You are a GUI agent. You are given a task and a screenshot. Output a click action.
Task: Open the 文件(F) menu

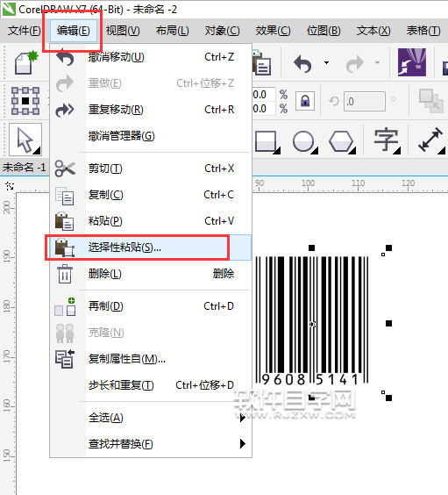pos(25,31)
